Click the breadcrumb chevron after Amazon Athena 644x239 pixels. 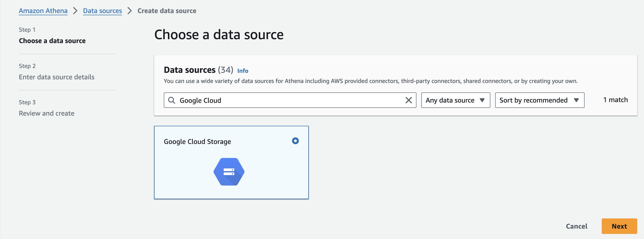click(75, 11)
